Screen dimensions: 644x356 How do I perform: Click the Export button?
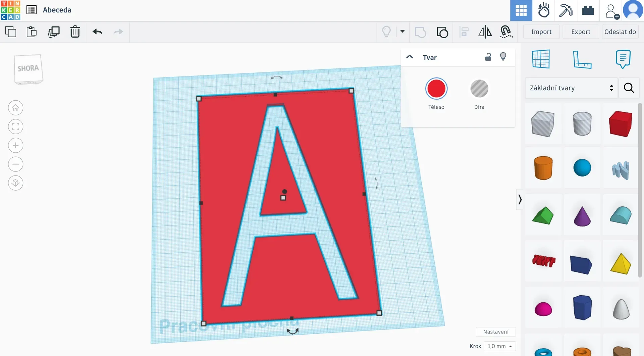pos(581,32)
